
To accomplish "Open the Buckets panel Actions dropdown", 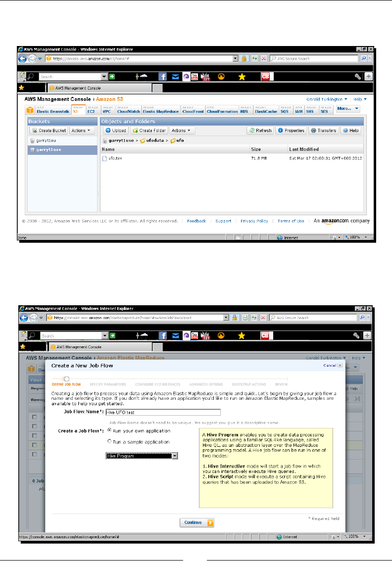I will point(82,131).
